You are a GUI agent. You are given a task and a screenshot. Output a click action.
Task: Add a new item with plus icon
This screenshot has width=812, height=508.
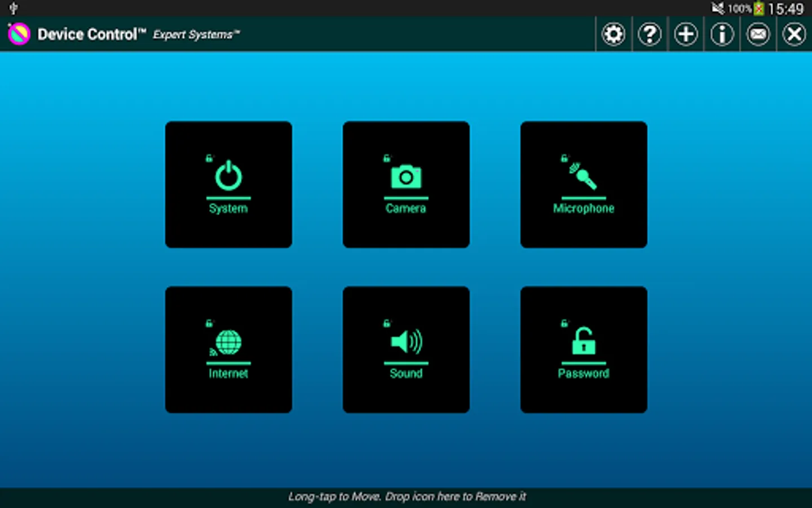(686, 34)
